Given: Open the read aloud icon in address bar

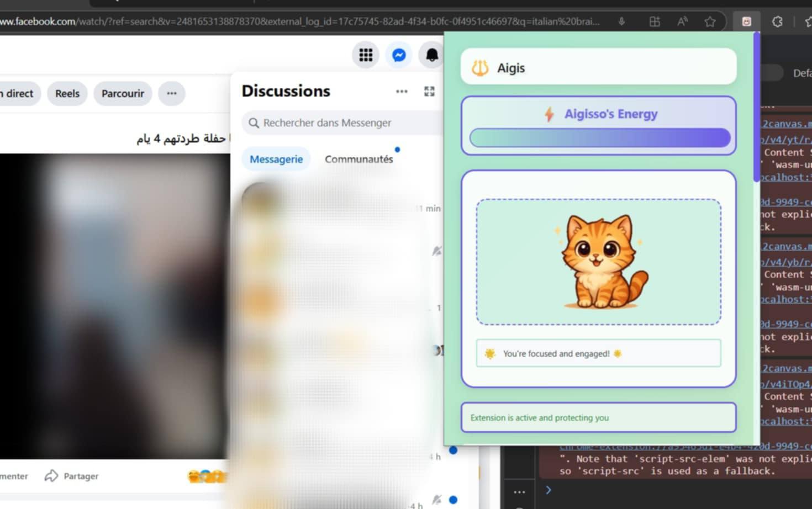Looking at the screenshot, I should pos(683,22).
